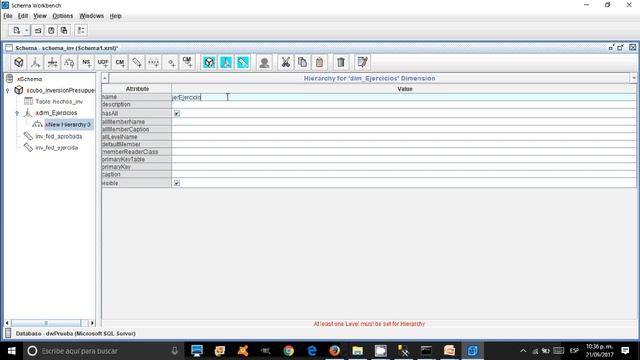Click the allMemberName value cell
Viewport: 640px width, 360px height.
404,122
